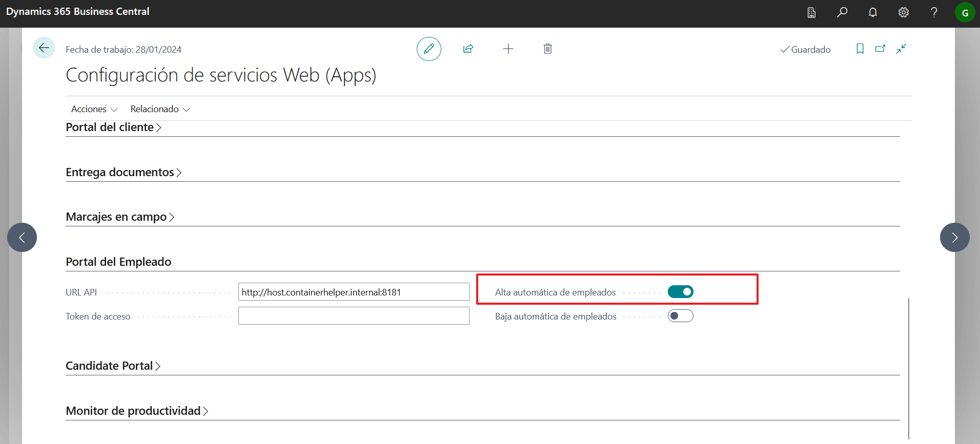Open the share icon in toolbar
Screen dimensions: 980x444
pos(468,49)
